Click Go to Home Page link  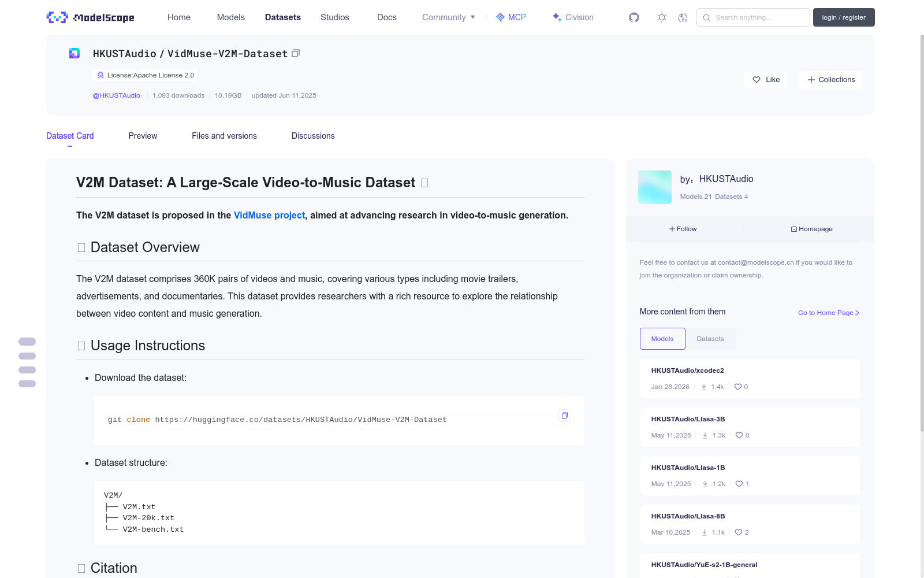(x=829, y=313)
